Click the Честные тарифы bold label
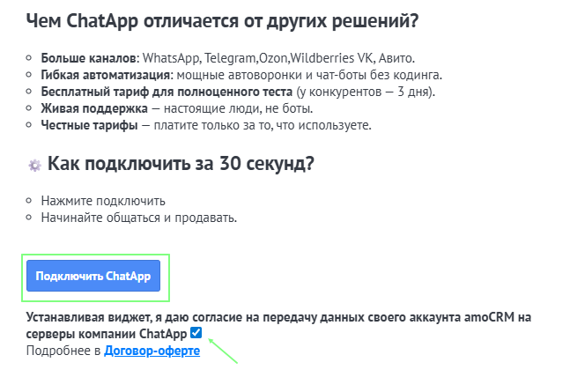This screenshot has width=570, height=392. pos(89,125)
